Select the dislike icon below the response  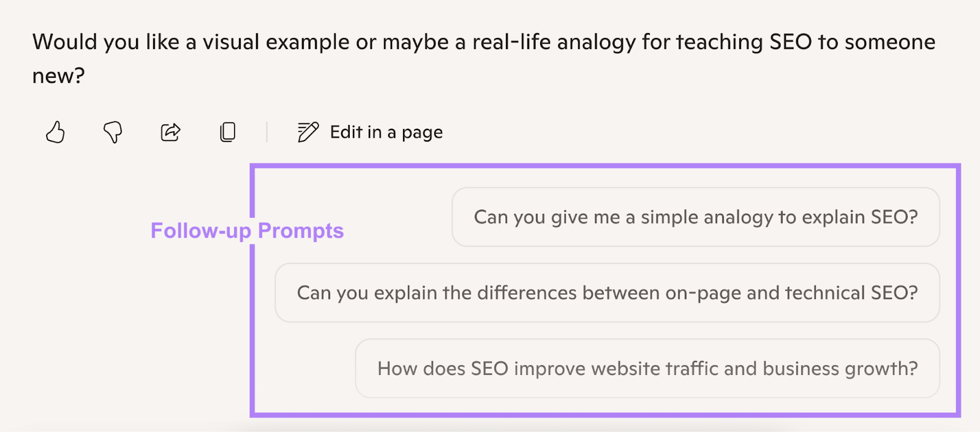[113, 132]
